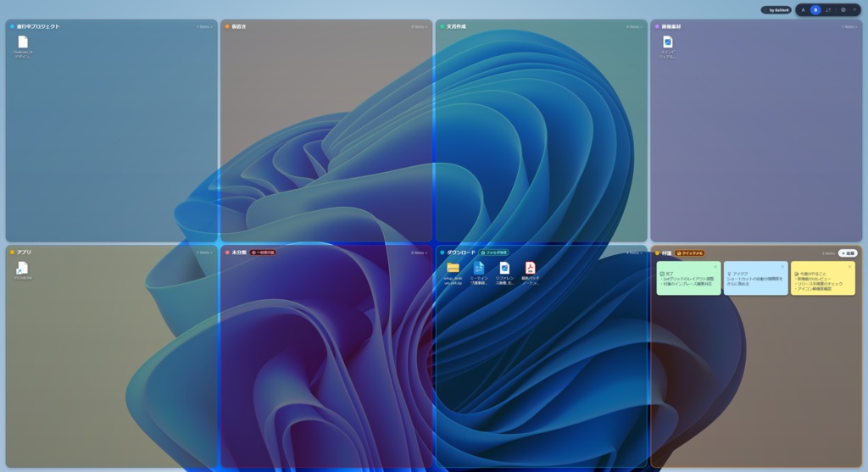Open the リファレンス画像 file icon
The width and height of the screenshot is (868, 472).
coord(504,268)
